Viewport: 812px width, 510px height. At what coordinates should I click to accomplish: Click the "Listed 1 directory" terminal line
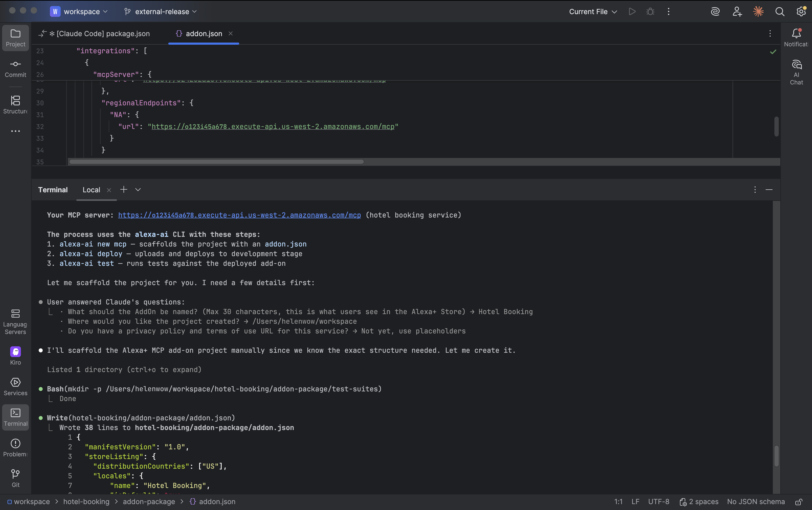click(124, 370)
